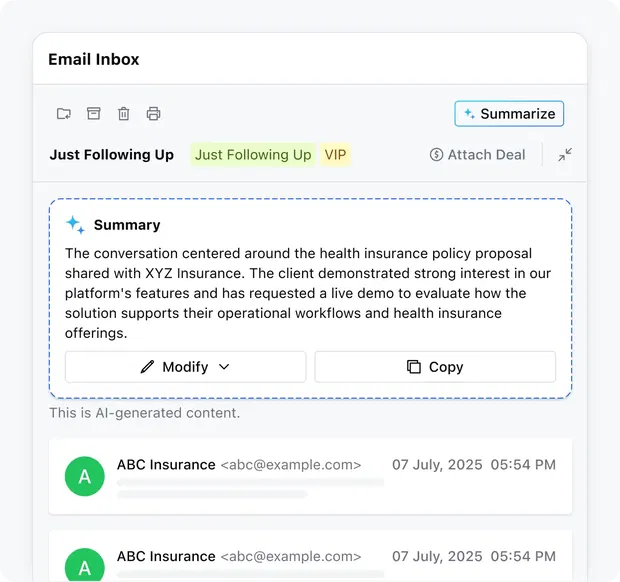Click the Just Following Up subject title

(112, 155)
